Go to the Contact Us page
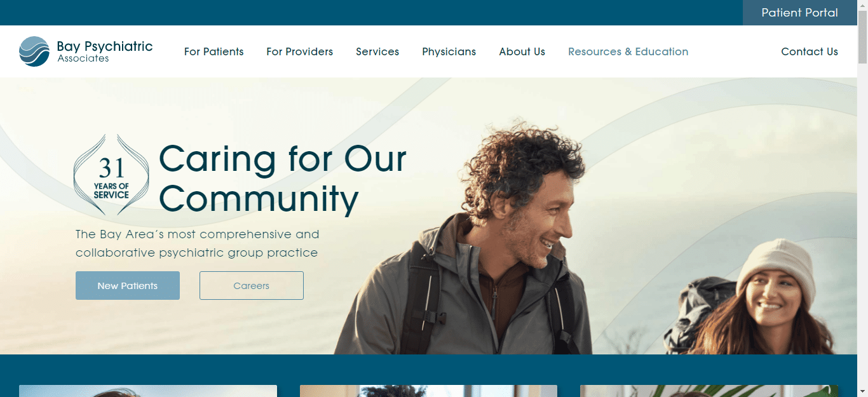Screen dimensions: 868x397 coord(810,51)
